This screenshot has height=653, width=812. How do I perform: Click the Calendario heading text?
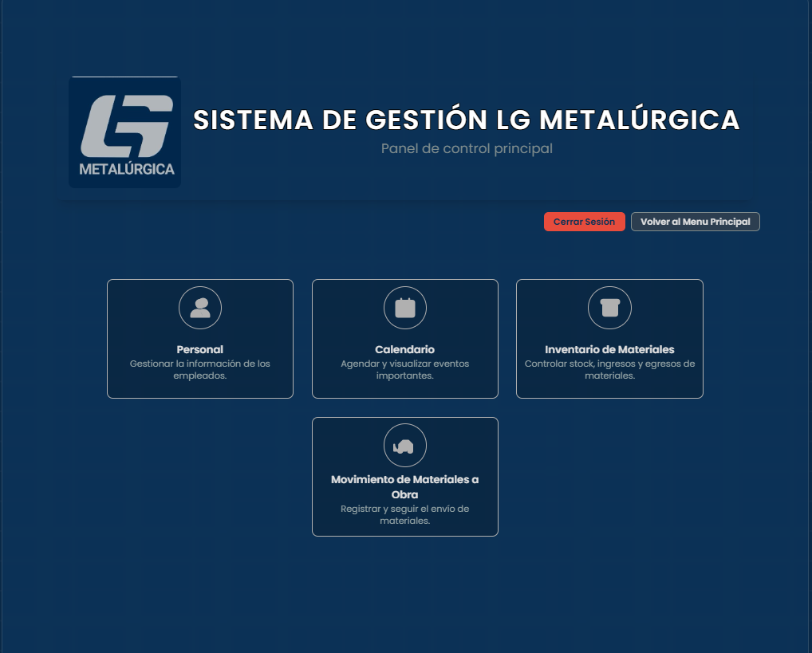tap(405, 348)
